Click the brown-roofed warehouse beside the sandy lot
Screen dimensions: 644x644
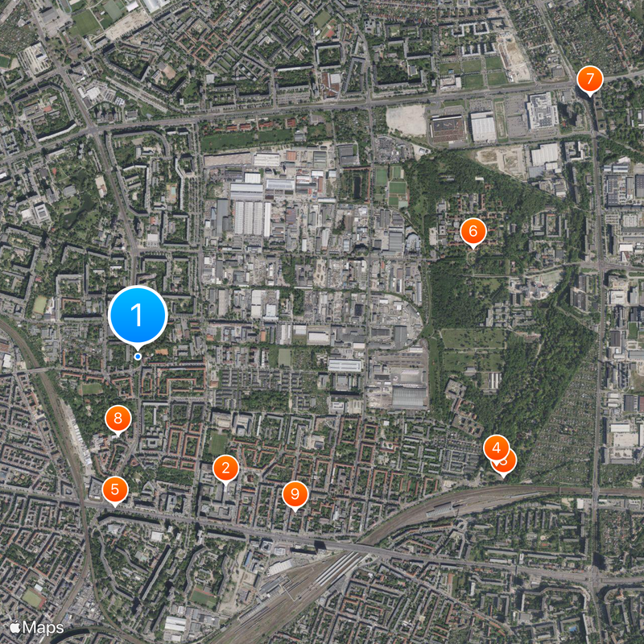[447, 128]
